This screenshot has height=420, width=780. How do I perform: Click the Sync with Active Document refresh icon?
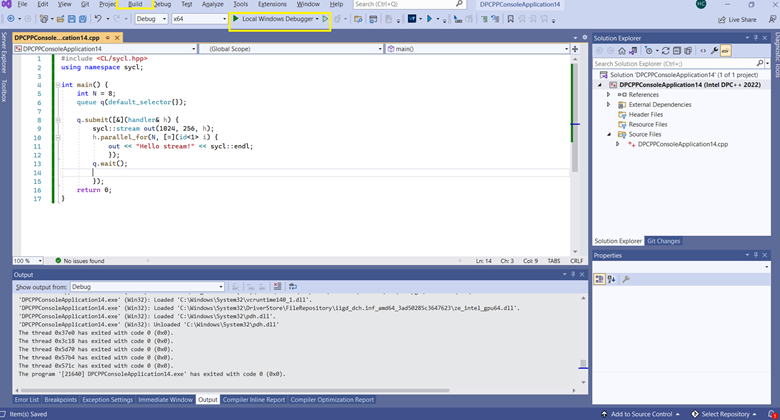[665, 51]
